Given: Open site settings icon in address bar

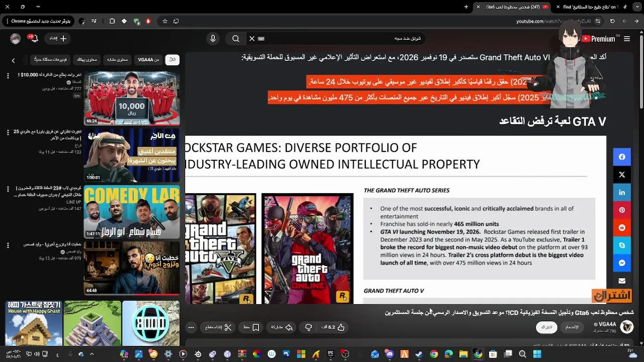Looking at the screenshot, I should [x=598, y=21].
